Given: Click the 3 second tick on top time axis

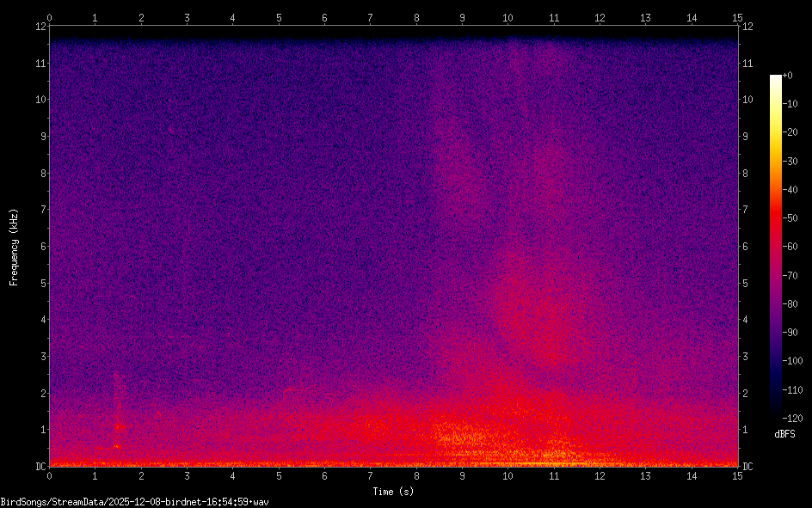Looking at the screenshot, I should tap(187, 17).
